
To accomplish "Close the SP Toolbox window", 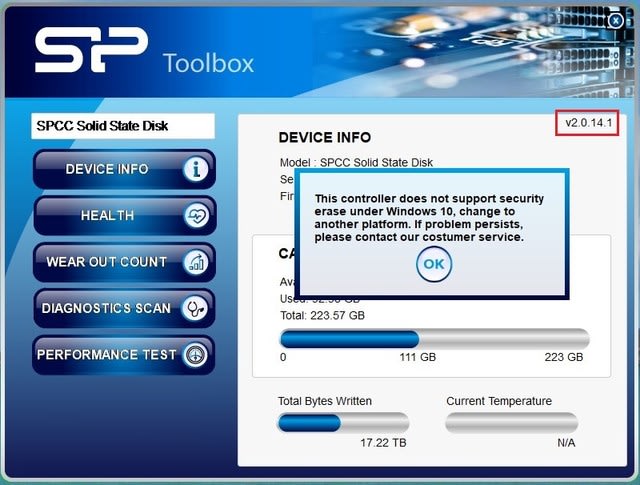I will 616,20.
